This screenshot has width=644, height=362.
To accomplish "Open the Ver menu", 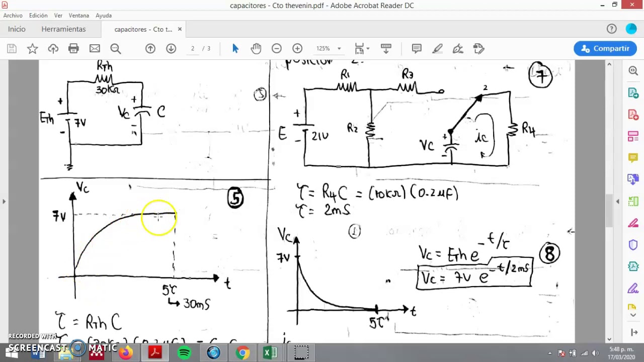I will [58, 16].
